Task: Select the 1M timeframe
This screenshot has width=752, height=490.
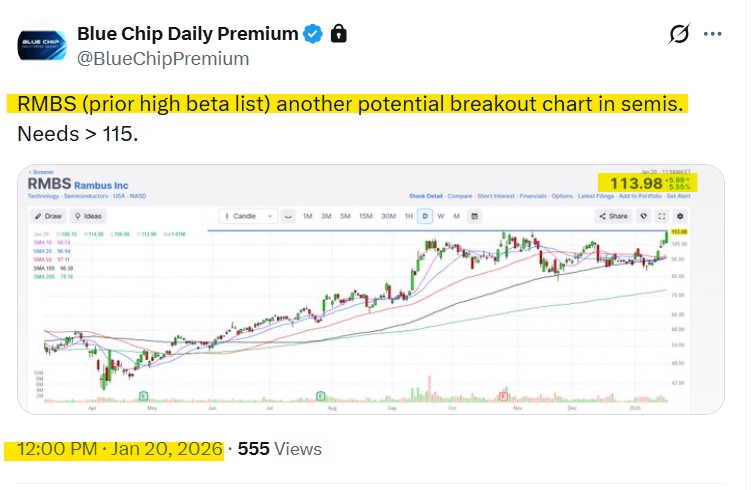Action: click(x=308, y=216)
